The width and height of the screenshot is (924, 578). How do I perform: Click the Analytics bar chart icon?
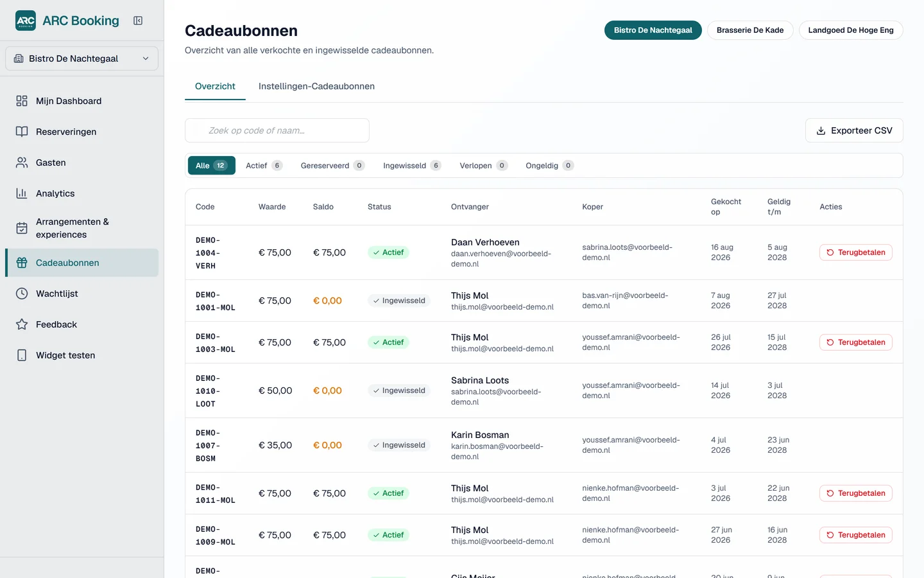point(22,193)
